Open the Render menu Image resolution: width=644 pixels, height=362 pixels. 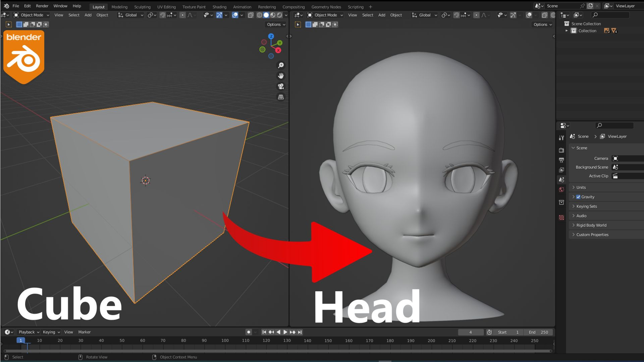(x=42, y=6)
